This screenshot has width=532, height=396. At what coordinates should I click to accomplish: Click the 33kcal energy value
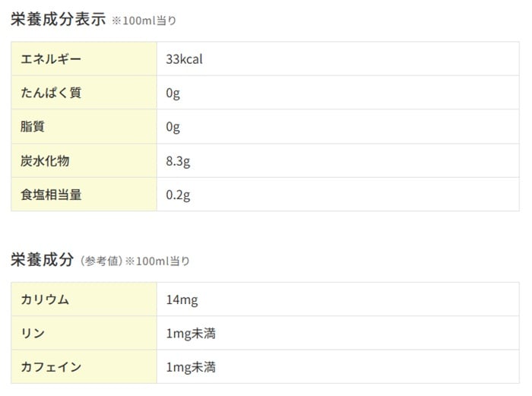click(x=185, y=59)
